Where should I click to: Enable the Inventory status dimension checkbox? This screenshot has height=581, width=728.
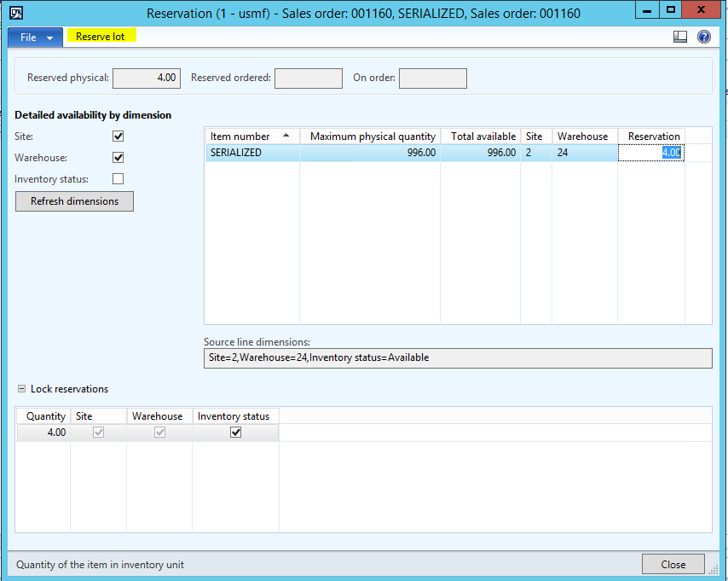coord(118,179)
